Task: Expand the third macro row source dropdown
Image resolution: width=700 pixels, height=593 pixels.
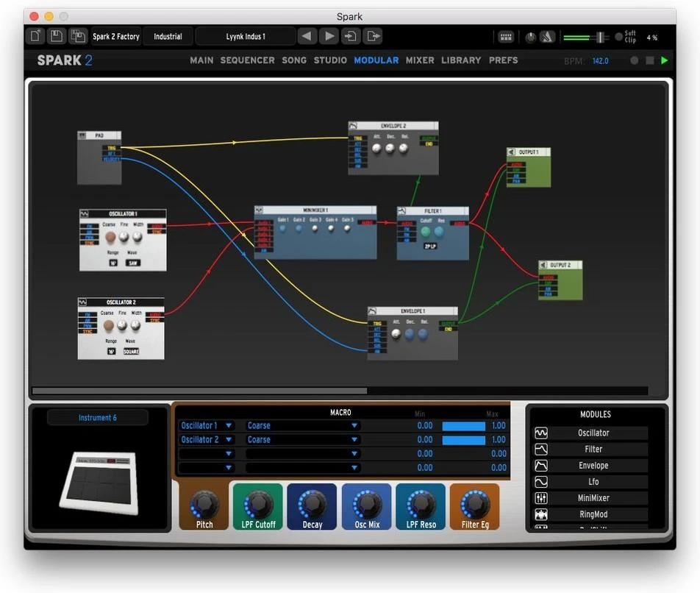Action: [229, 454]
